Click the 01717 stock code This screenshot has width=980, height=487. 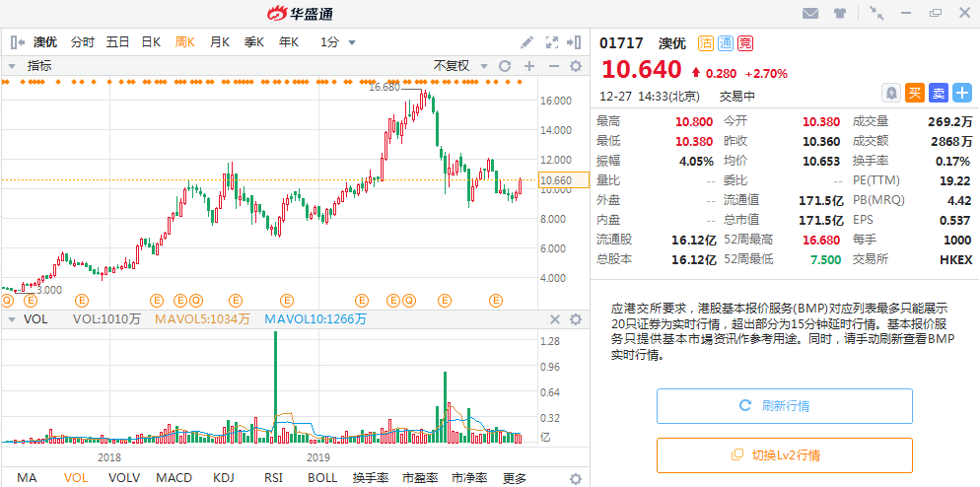pos(621,43)
